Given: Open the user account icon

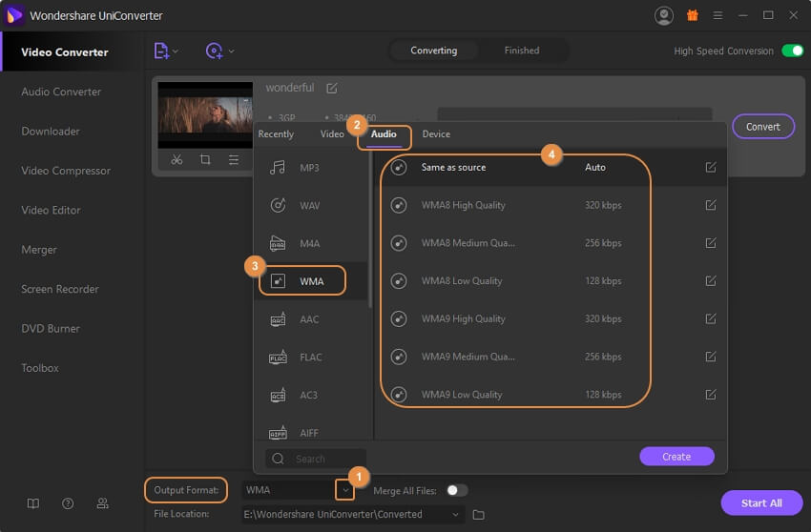Looking at the screenshot, I should coord(664,15).
